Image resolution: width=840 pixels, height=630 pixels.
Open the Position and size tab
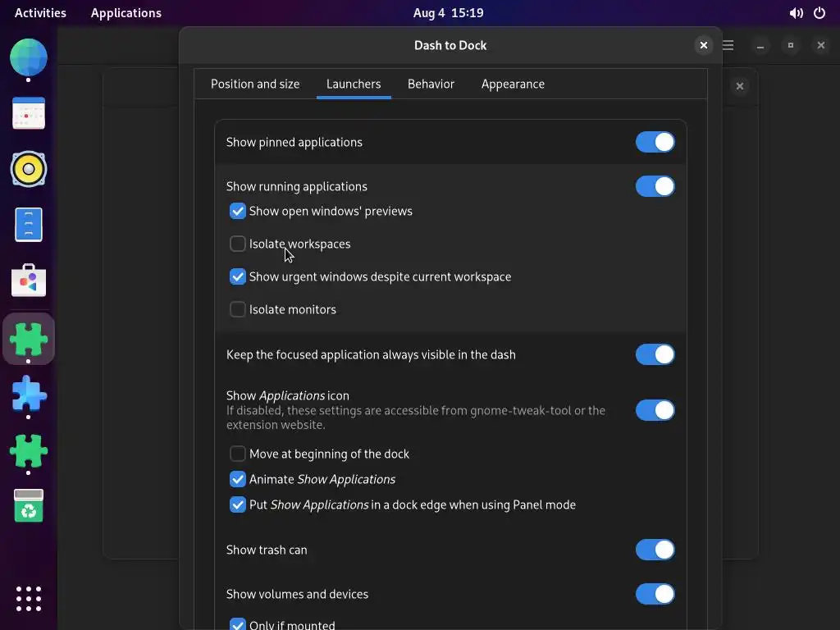pos(255,84)
